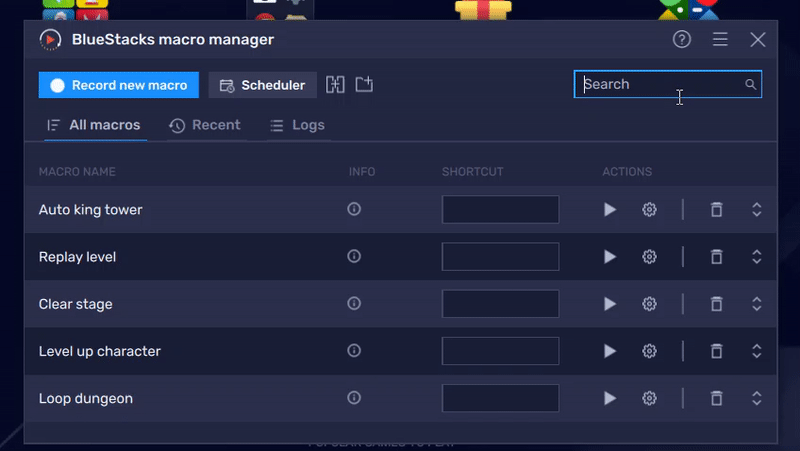Open the Logs tab
The image size is (800, 451).
(298, 125)
